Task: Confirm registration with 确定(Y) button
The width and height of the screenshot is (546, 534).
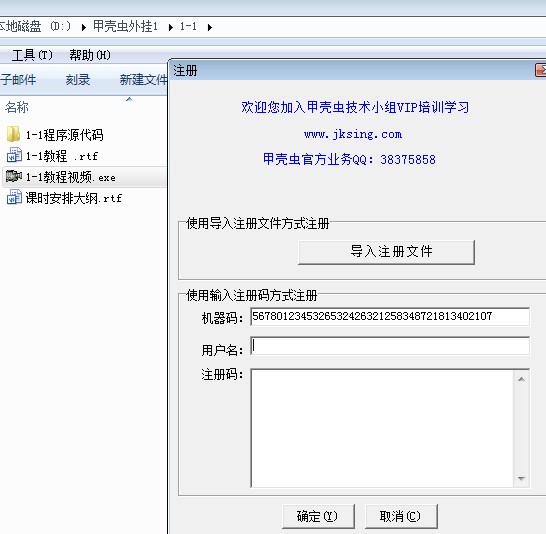Action: [x=318, y=516]
